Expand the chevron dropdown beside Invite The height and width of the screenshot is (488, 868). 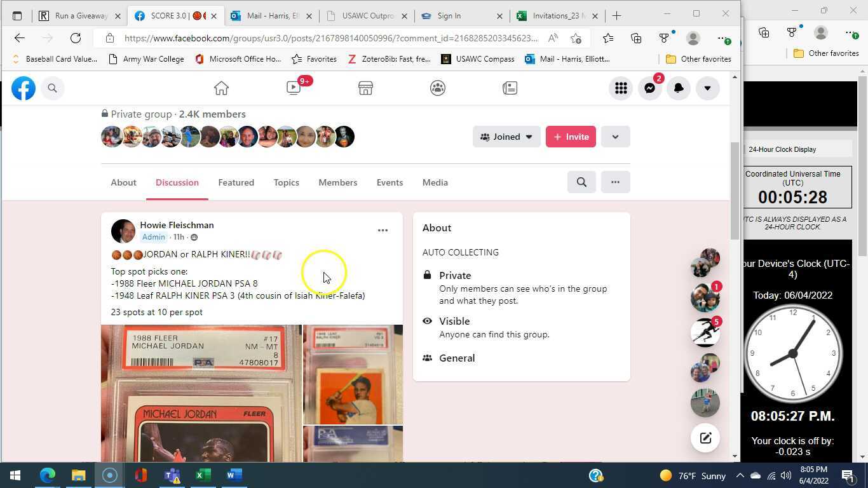(x=614, y=137)
